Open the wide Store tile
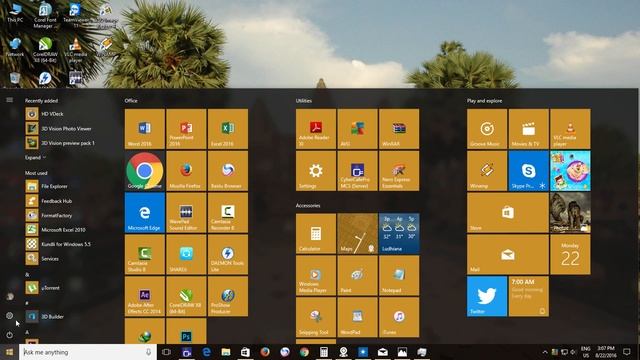Image resolution: width=640 pixels, height=360 pixels. click(508, 213)
